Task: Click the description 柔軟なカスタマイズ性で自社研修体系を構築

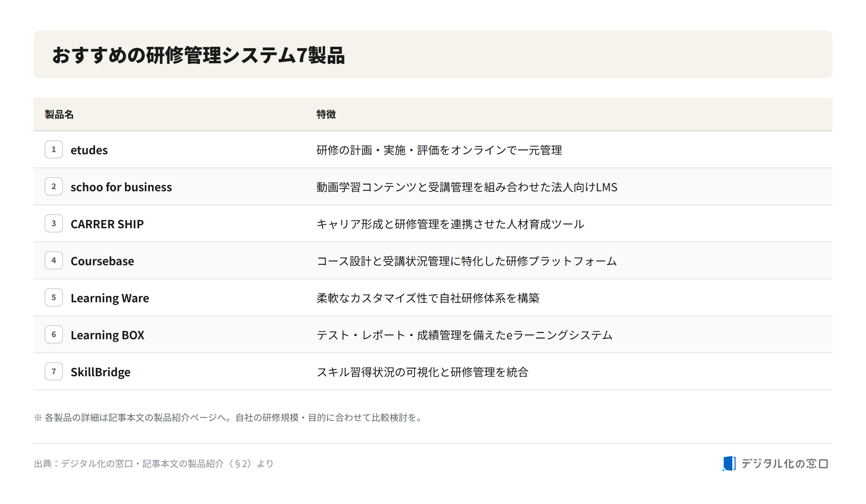Action: click(x=428, y=298)
